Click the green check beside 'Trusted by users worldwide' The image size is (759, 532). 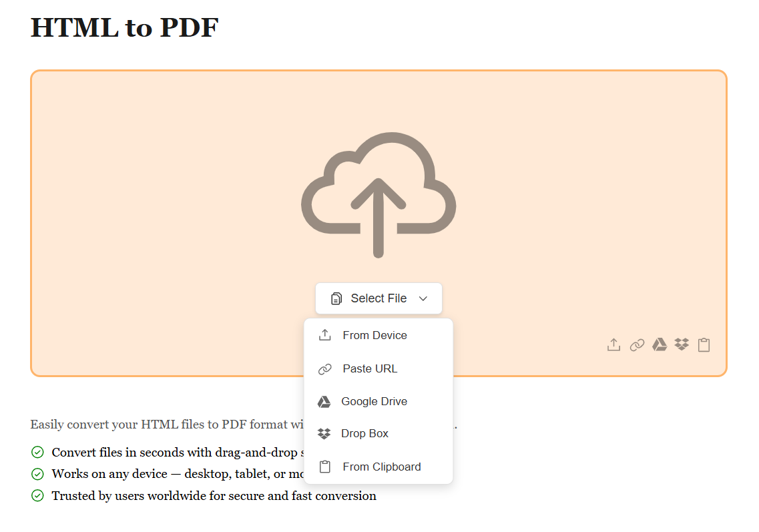37,496
